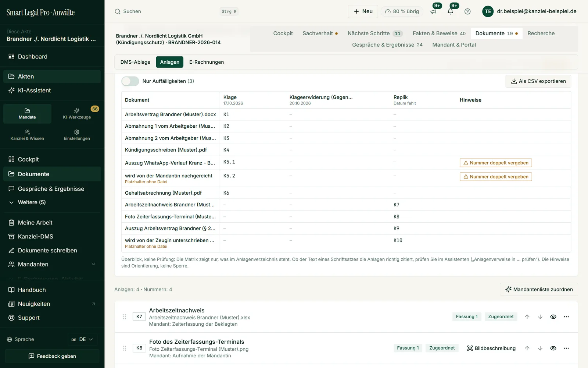Open the DE language dropdown

tap(82, 339)
